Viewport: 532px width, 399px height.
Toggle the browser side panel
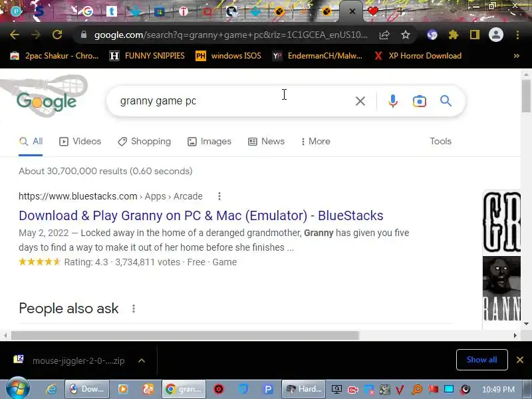pyautogui.click(x=474, y=35)
